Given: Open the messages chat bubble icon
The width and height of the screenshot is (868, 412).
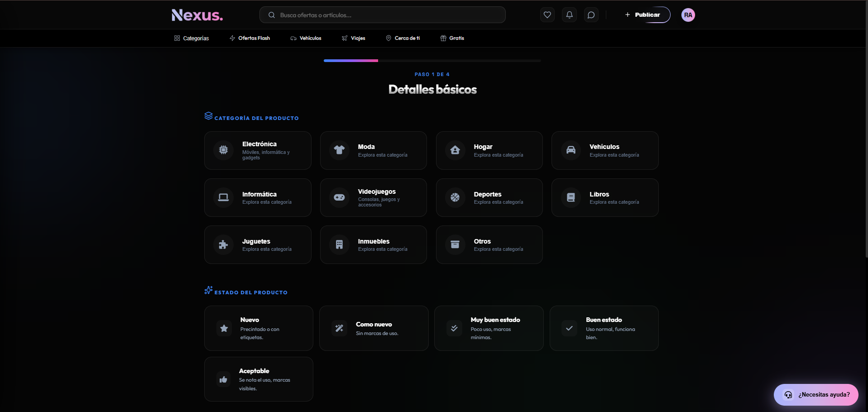Looking at the screenshot, I should (591, 15).
